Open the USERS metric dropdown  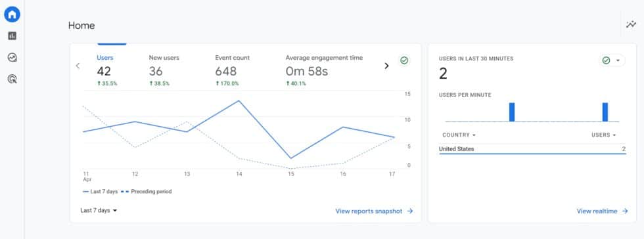click(604, 135)
